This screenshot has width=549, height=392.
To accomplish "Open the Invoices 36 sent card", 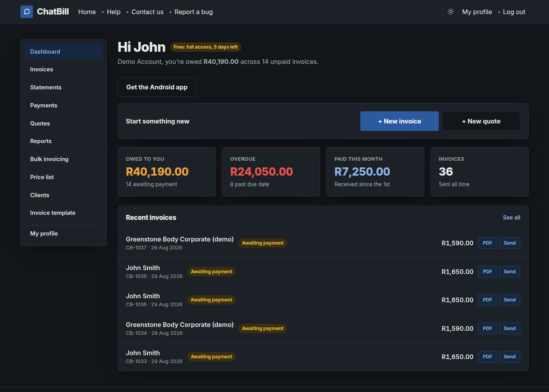I will coord(480,172).
